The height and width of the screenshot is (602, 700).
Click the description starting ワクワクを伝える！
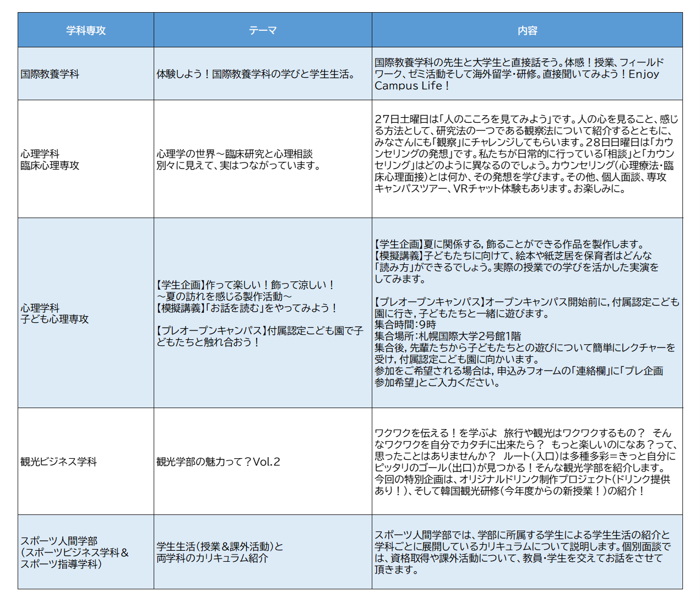pyautogui.click(x=527, y=462)
